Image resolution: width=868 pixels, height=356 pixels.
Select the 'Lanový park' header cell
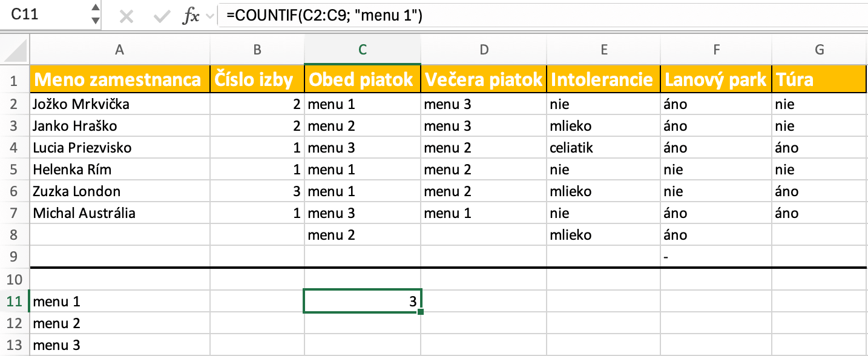(x=716, y=79)
